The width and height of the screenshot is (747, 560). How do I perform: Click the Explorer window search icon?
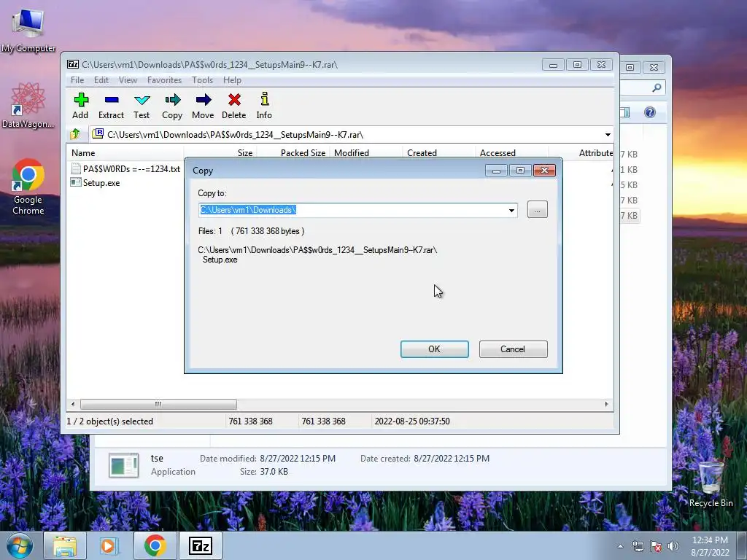[x=657, y=87]
